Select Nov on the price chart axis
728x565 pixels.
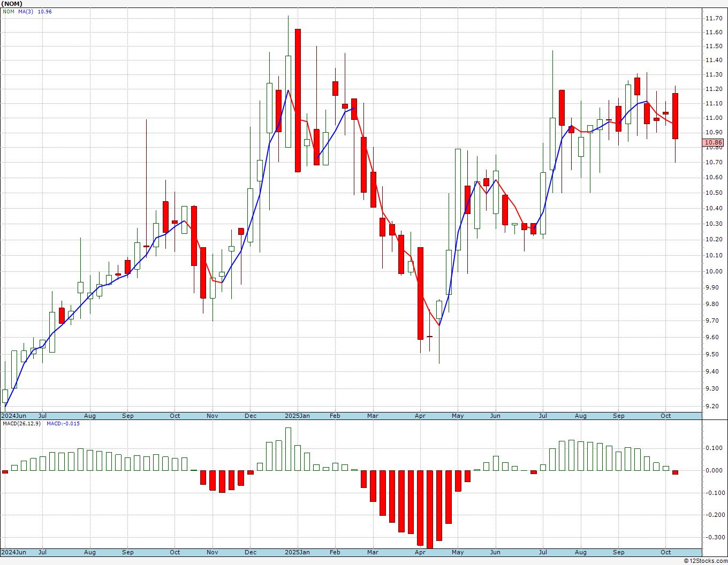[213, 416]
